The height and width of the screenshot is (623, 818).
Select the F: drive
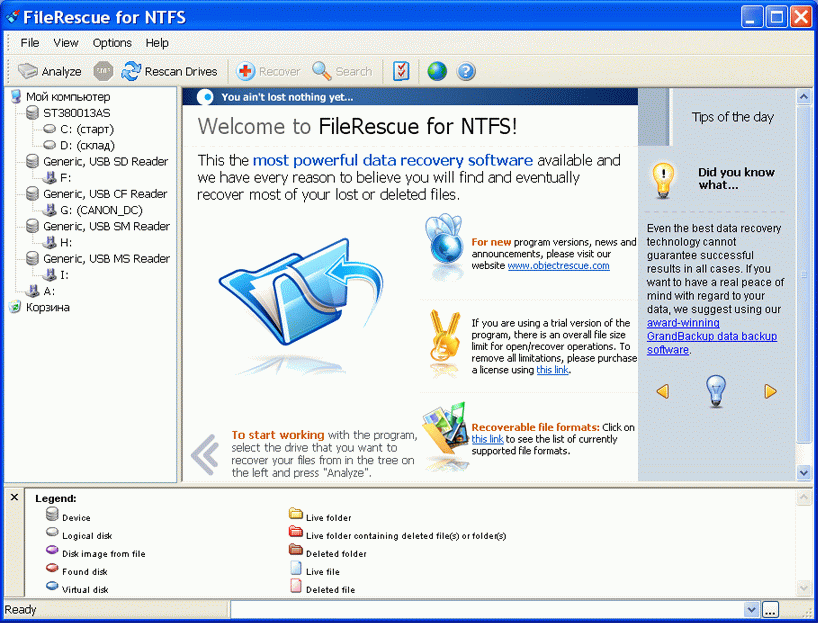pos(65,177)
